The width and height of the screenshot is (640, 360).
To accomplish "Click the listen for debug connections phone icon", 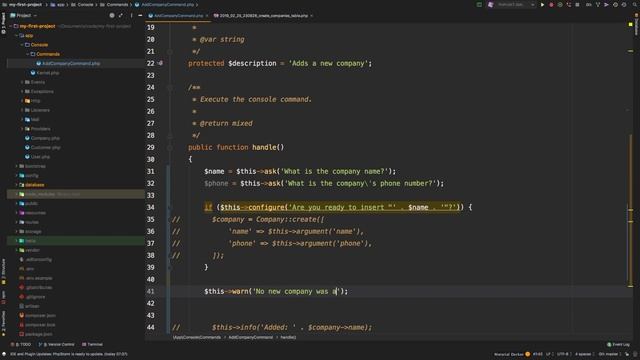I will coord(569,4).
